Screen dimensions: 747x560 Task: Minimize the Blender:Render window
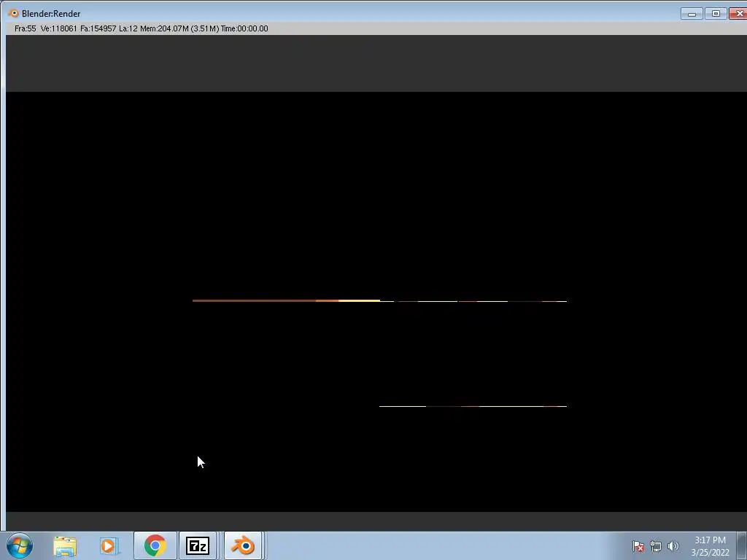692,13
